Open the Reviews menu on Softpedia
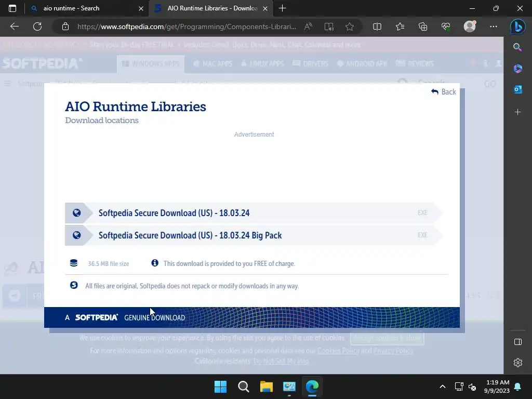 (415, 64)
